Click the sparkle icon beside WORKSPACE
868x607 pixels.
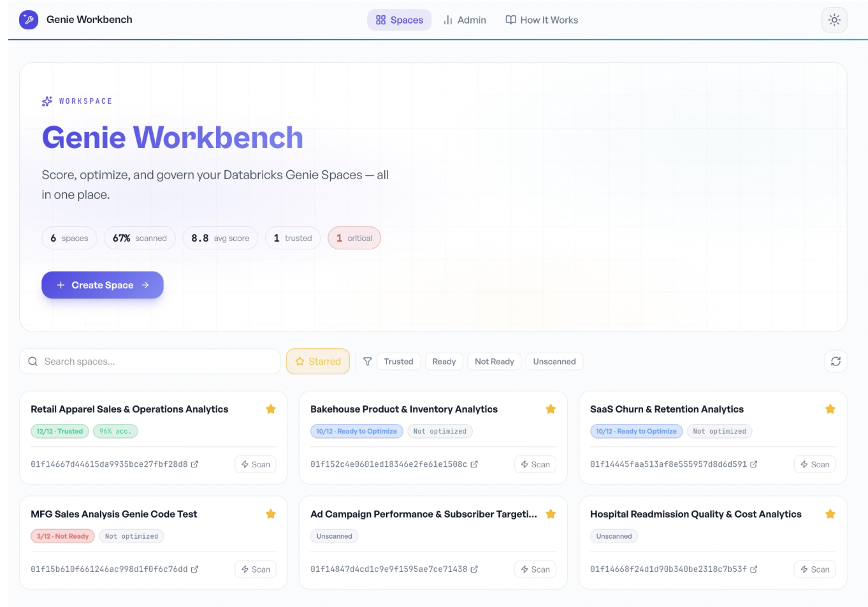(x=47, y=101)
